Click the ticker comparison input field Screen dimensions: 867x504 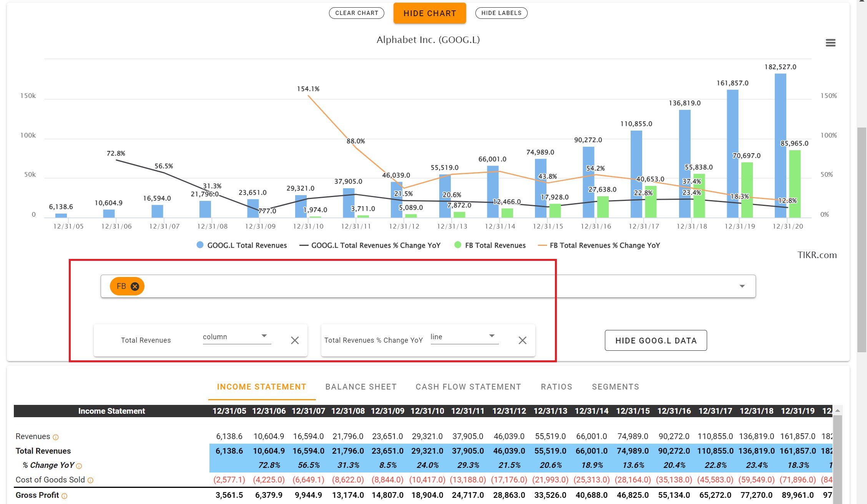coord(428,286)
